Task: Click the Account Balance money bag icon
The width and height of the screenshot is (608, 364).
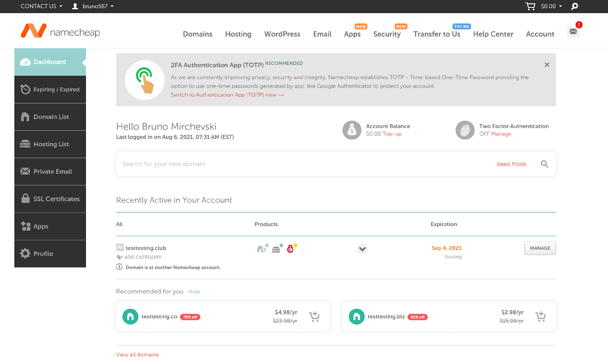Action: (352, 130)
